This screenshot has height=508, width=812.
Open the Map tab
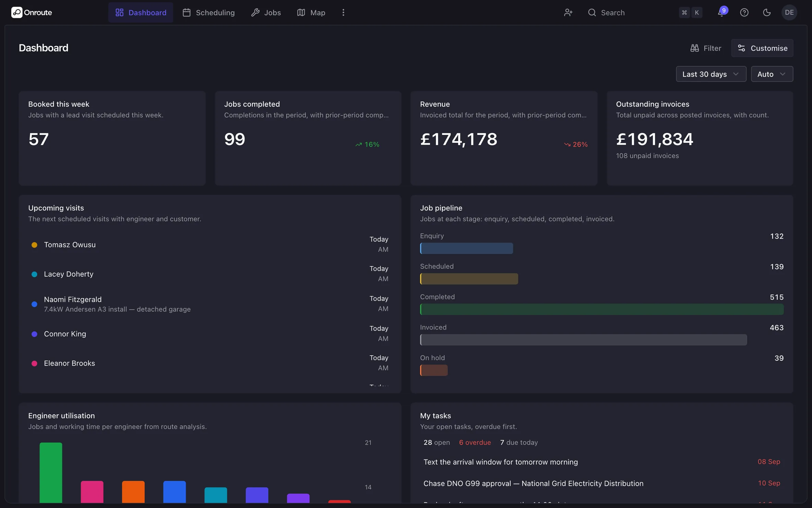311,12
